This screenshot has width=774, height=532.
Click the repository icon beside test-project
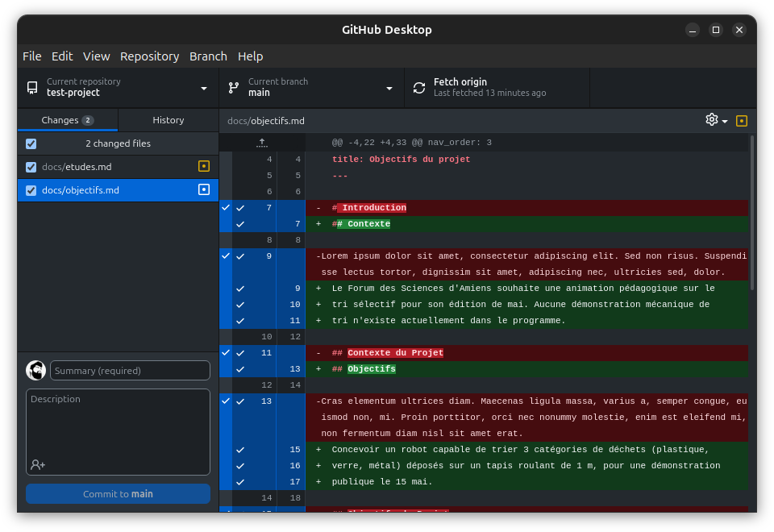pos(32,88)
